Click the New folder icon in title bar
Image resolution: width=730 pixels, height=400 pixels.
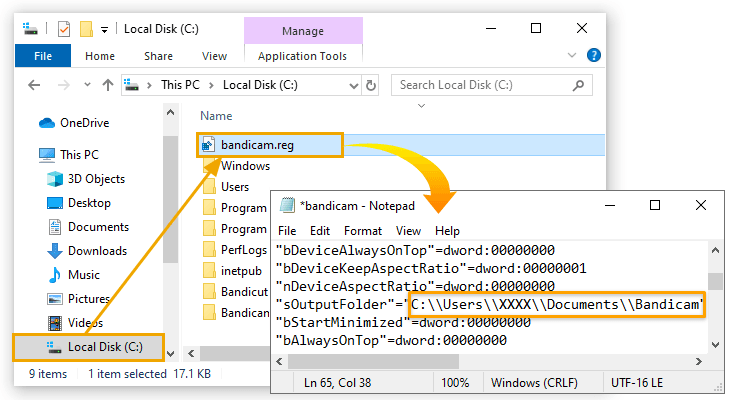point(86,29)
